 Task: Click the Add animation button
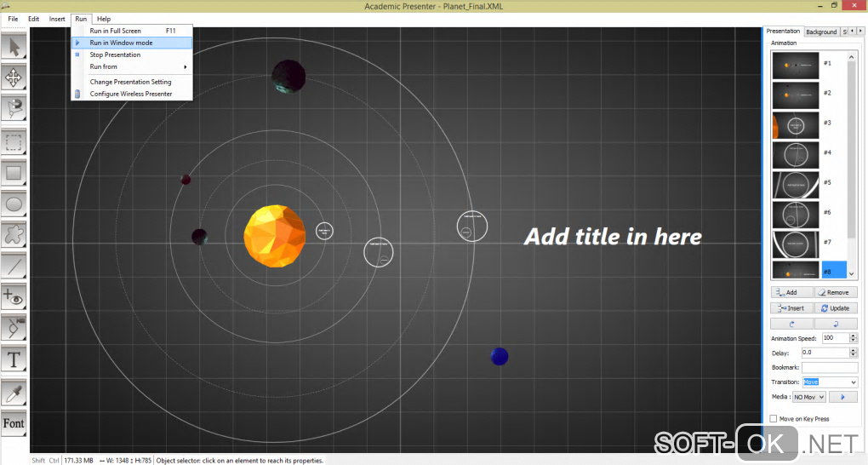791,292
